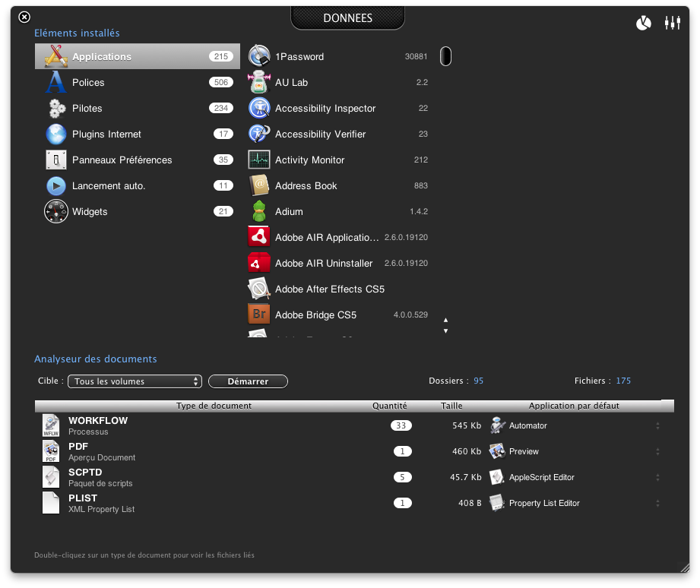
Task: Click the Accessibility Verifier icon
Action: point(259,134)
